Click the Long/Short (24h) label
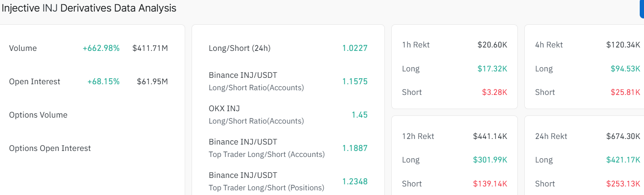 pos(239,48)
